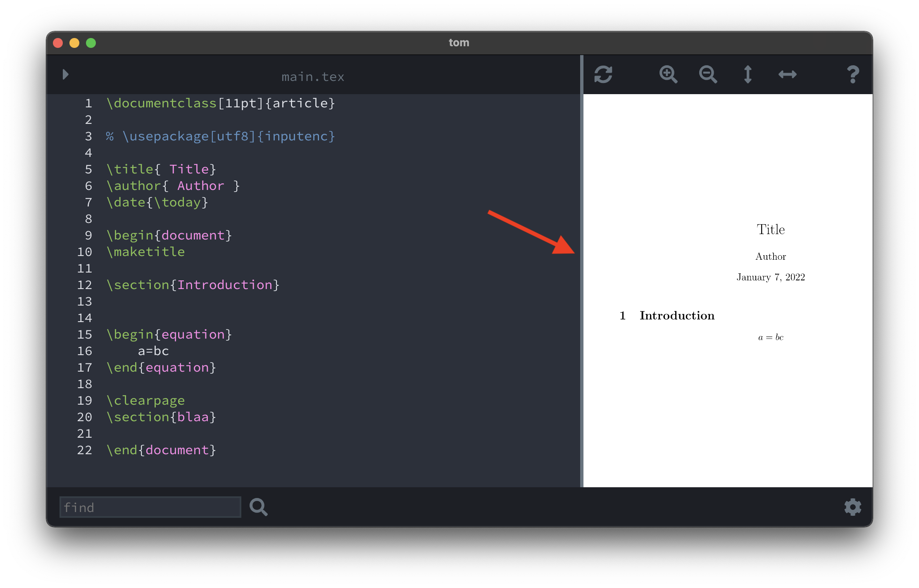Click the title text in PDF preview
Screen dimensions: 919x588
771,230
